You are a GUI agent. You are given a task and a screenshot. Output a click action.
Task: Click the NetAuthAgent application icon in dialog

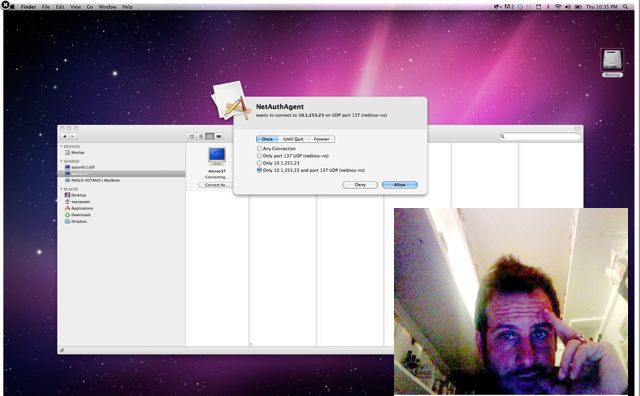click(231, 101)
